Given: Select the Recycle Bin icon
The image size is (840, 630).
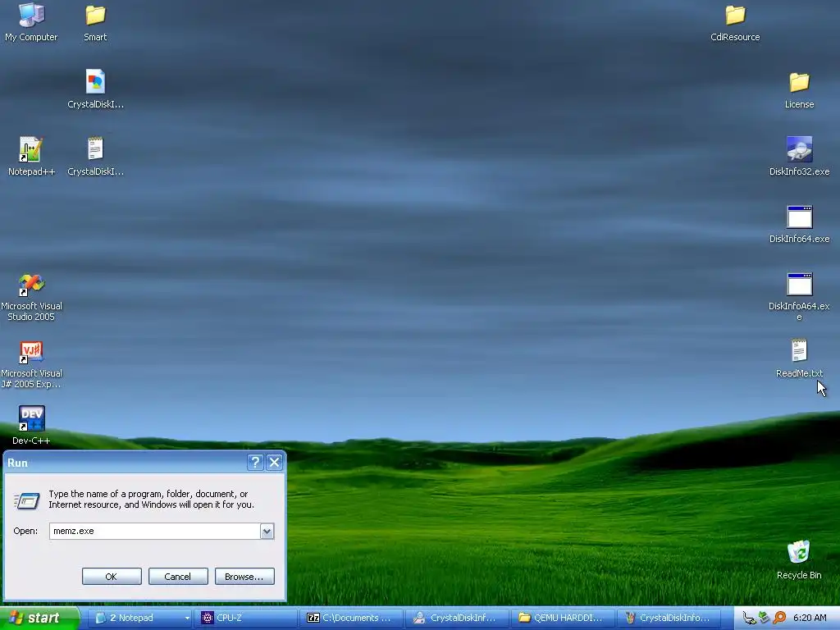Looking at the screenshot, I should pos(799,559).
